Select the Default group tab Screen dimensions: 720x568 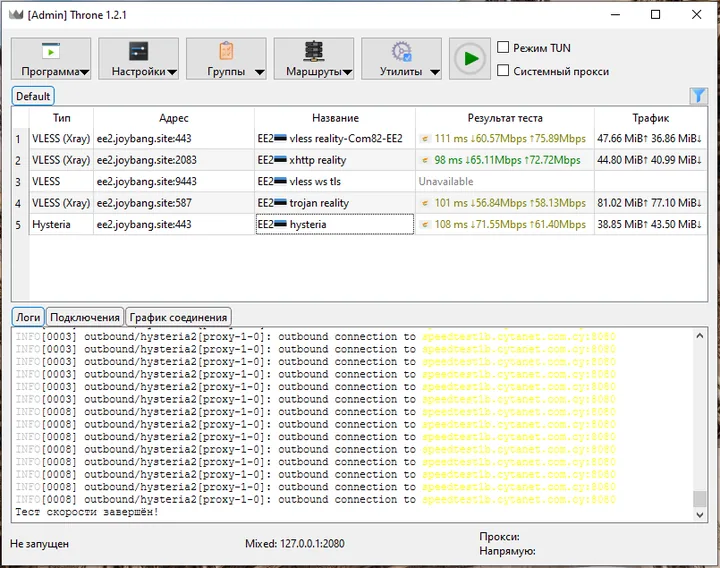(33, 96)
